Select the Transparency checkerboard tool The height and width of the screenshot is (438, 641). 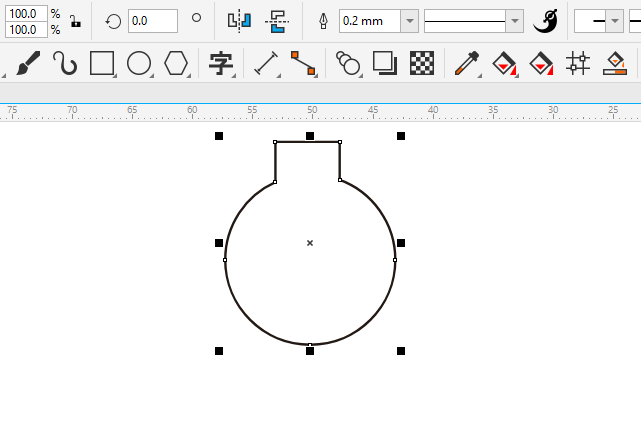click(x=423, y=64)
